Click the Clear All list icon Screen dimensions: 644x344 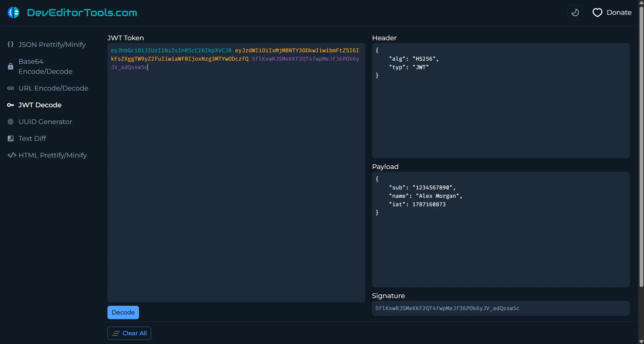pyautogui.click(x=116, y=333)
